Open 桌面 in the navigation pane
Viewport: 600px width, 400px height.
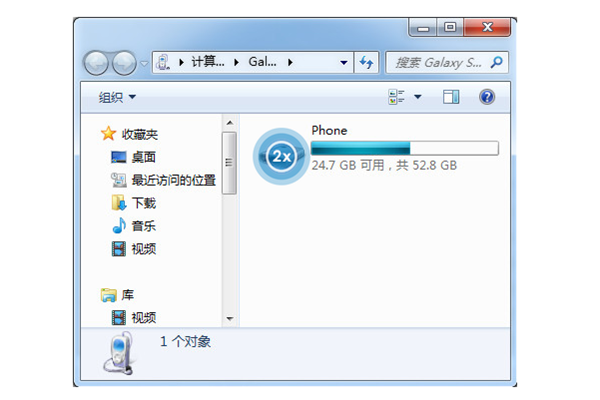tap(144, 157)
